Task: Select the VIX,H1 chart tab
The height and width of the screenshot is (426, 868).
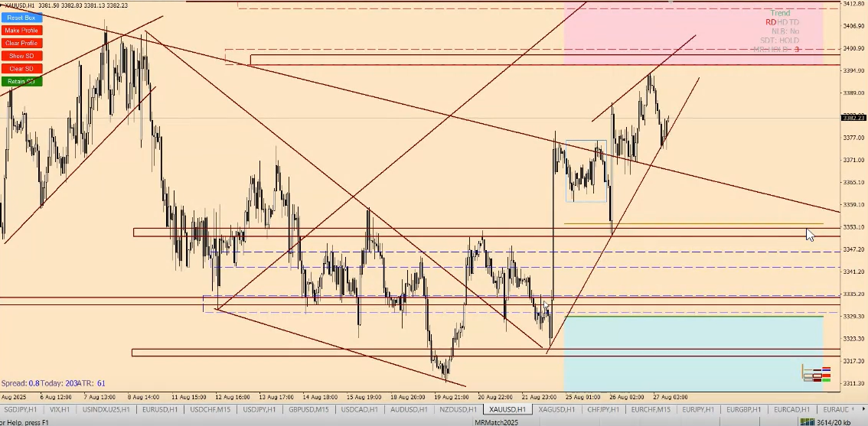Action: pyautogui.click(x=59, y=410)
